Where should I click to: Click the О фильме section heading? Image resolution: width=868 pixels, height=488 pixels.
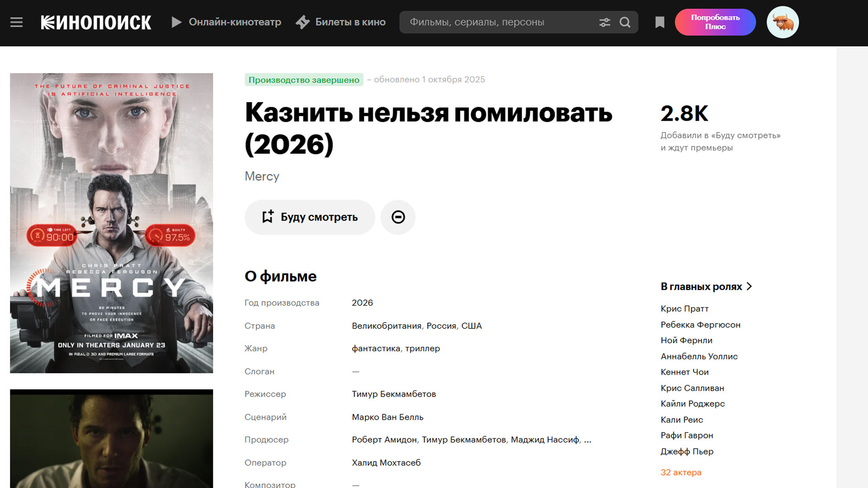[x=280, y=276]
